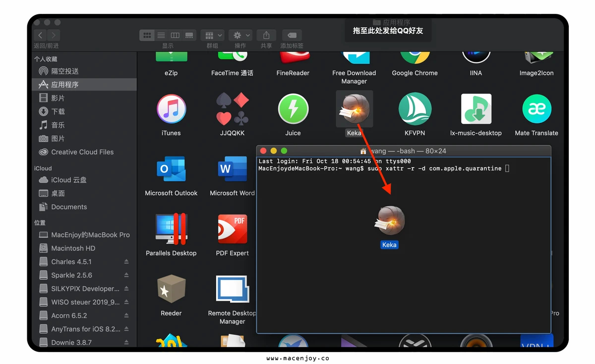Click the 共享 share button
This screenshot has width=595, height=364.
(x=266, y=35)
